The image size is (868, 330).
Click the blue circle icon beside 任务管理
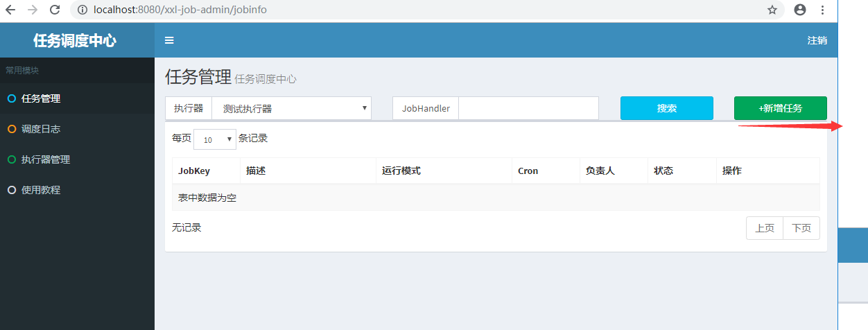11,98
